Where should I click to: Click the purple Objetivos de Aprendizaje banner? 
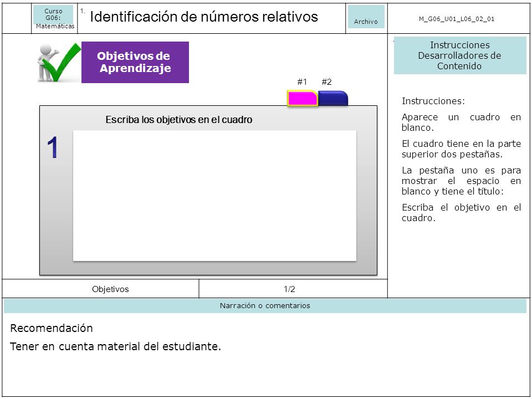(135, 62)
